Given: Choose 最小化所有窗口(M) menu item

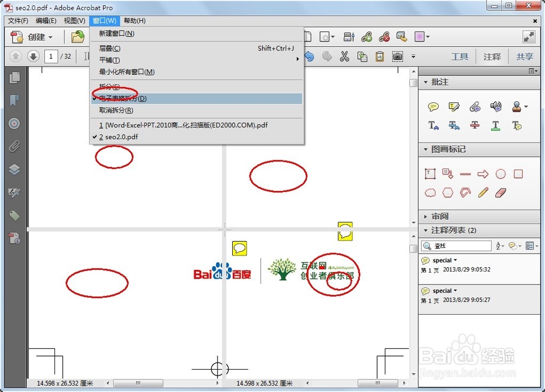Looking at the screenshot, I should [196, 71].
